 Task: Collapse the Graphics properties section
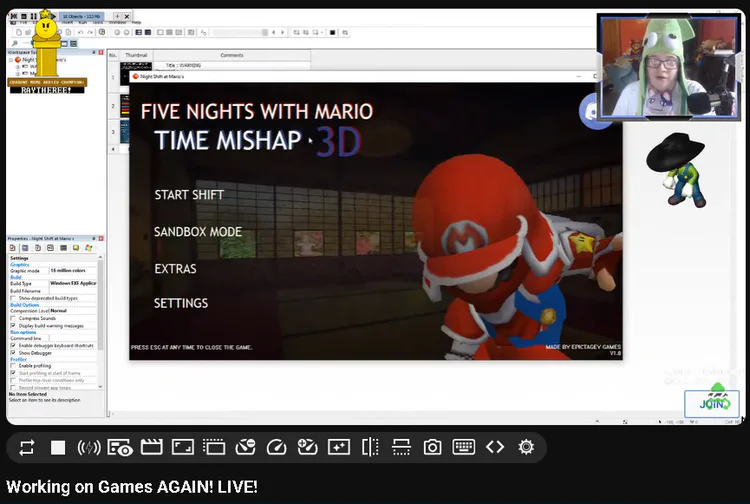click(x=20, y=264)
